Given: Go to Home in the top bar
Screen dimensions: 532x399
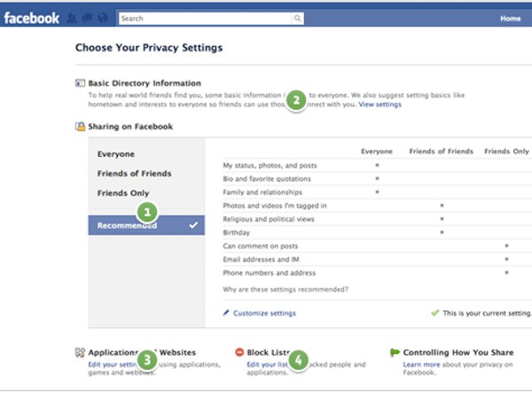Looking at the screenshot, I should coord(510,18).
